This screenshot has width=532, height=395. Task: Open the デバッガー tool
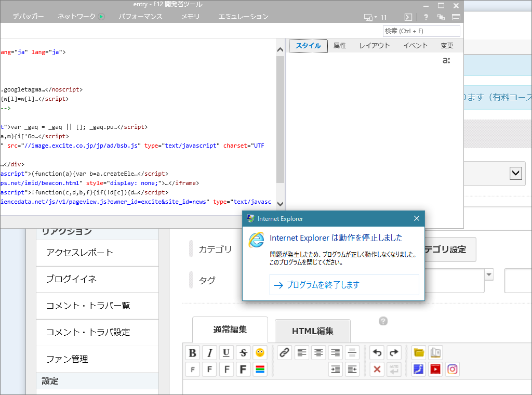[x=28, y=17]
